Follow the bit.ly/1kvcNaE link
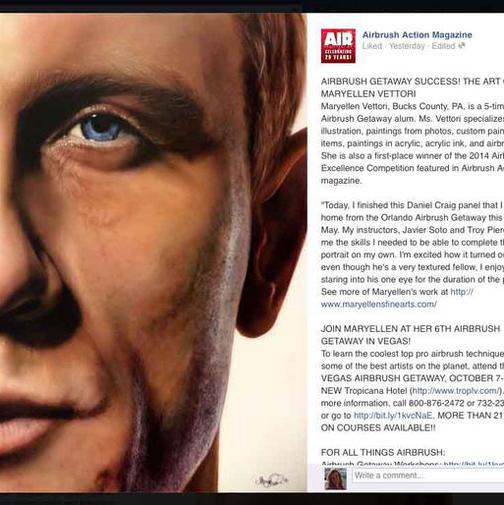 coord(393,415)
